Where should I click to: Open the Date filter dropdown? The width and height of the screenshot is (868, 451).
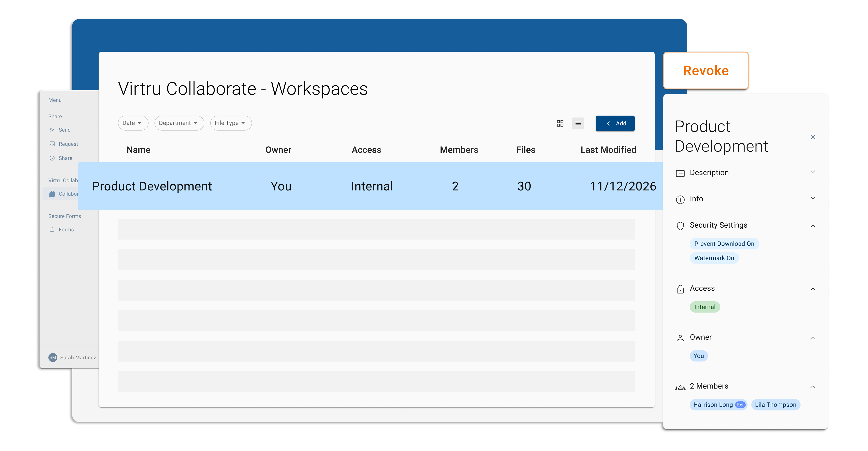point(133,123)
